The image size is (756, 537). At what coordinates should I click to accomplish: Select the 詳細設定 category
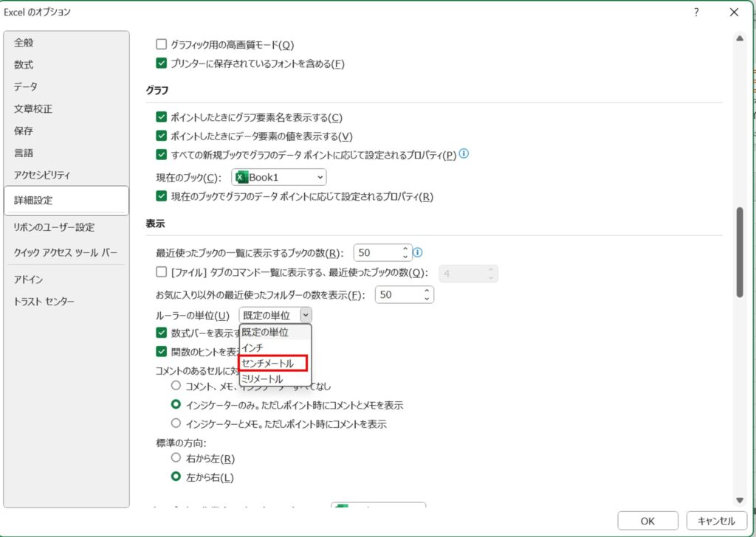[x=66, y=201]
